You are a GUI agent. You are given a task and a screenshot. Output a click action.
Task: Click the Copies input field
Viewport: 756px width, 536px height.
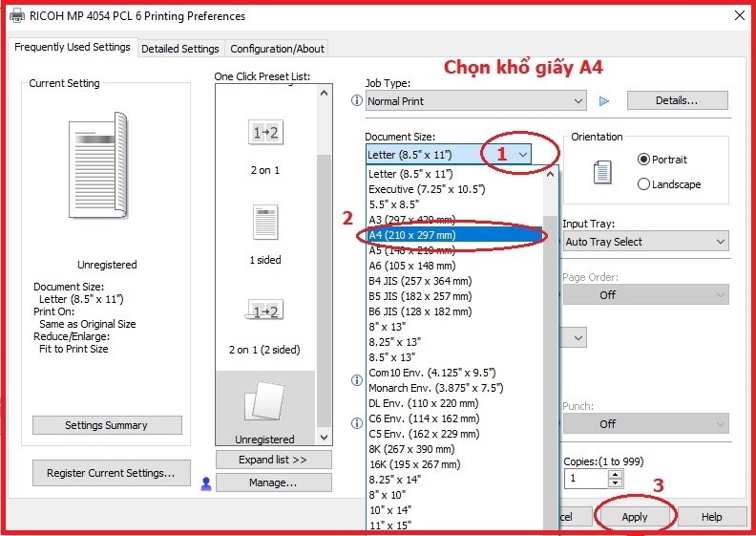tap(586, 479)
